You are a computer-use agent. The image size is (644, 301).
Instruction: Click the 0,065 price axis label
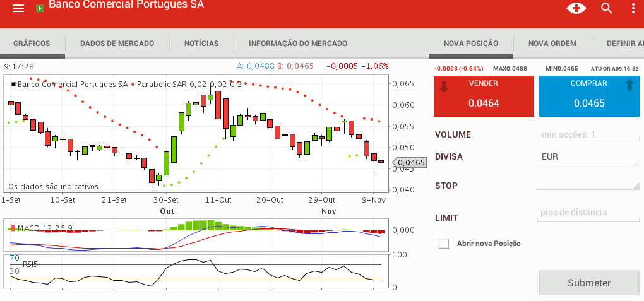[403, 84]
